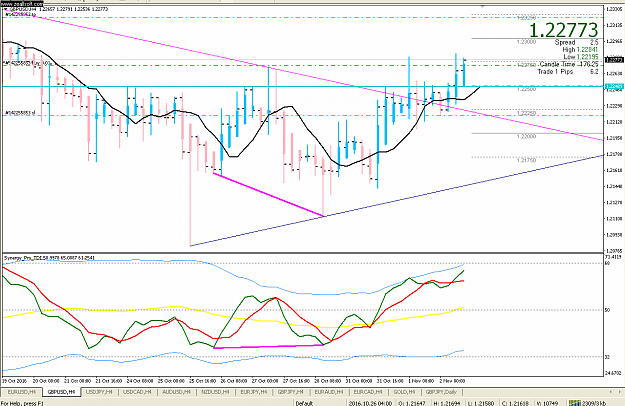Select the GBPJPY,Daily chart tab
This screenshot has width=625, height=406.
pos(441,392)
